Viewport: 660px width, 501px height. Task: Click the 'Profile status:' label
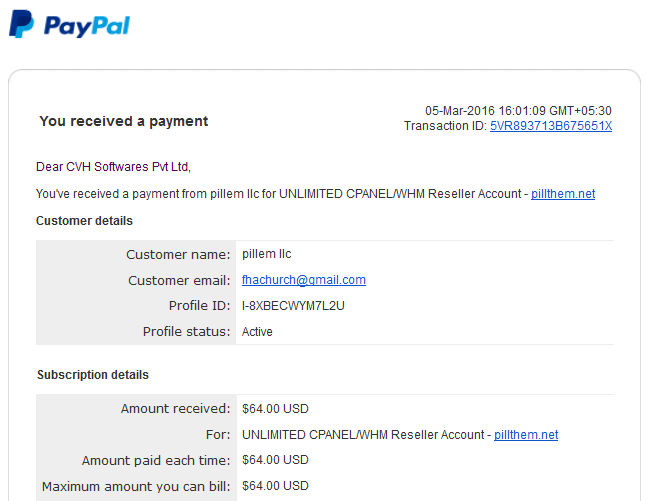point(186,332)
